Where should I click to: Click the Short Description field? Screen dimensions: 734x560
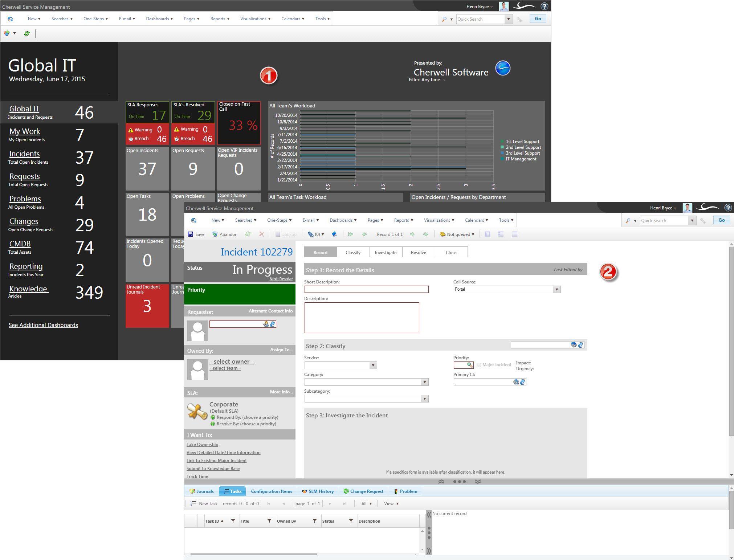(x=366, y=289)
